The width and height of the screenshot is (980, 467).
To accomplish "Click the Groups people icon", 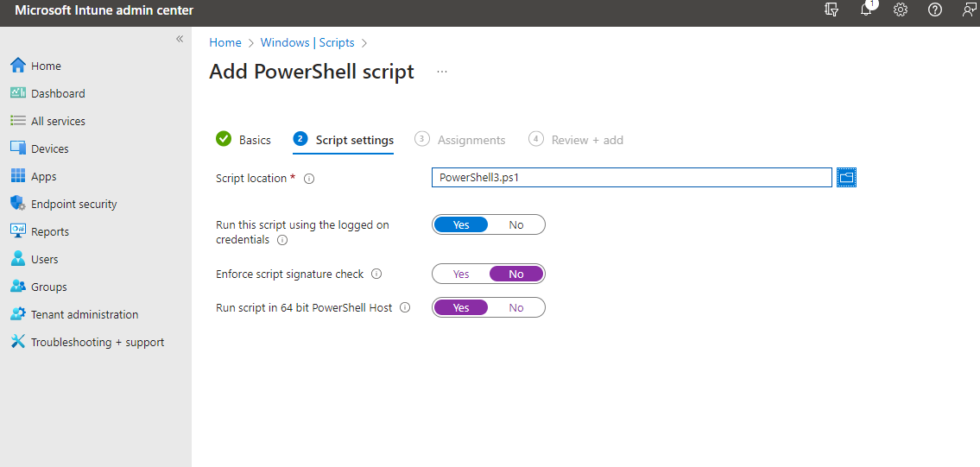I will (18, 287).
